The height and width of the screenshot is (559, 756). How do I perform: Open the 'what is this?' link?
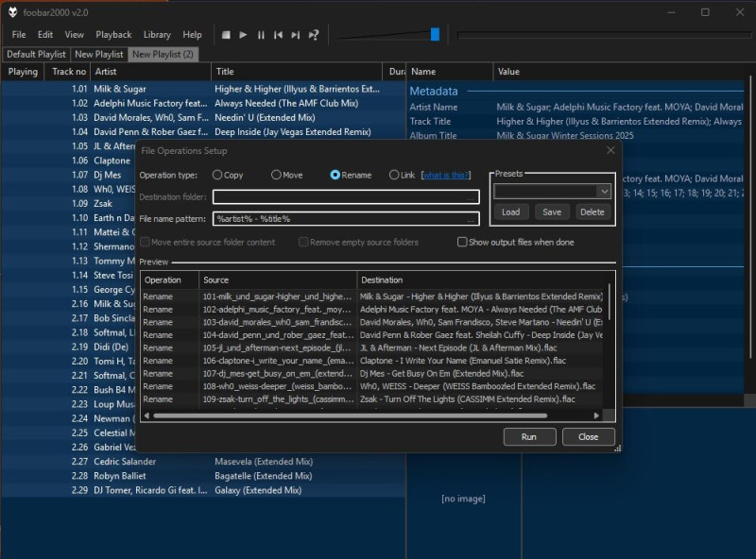pos(446,175)
